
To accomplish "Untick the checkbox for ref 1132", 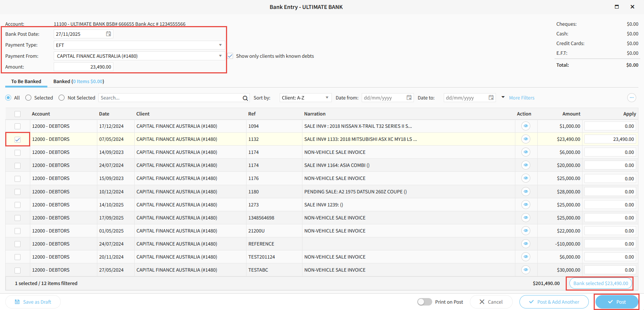I will tap(18, 139).
